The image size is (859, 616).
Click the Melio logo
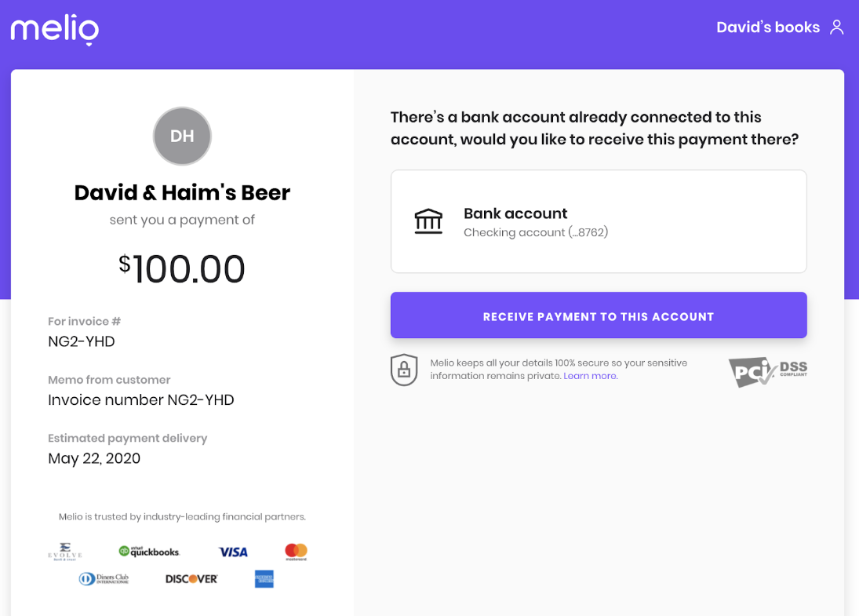pos(55,30)
